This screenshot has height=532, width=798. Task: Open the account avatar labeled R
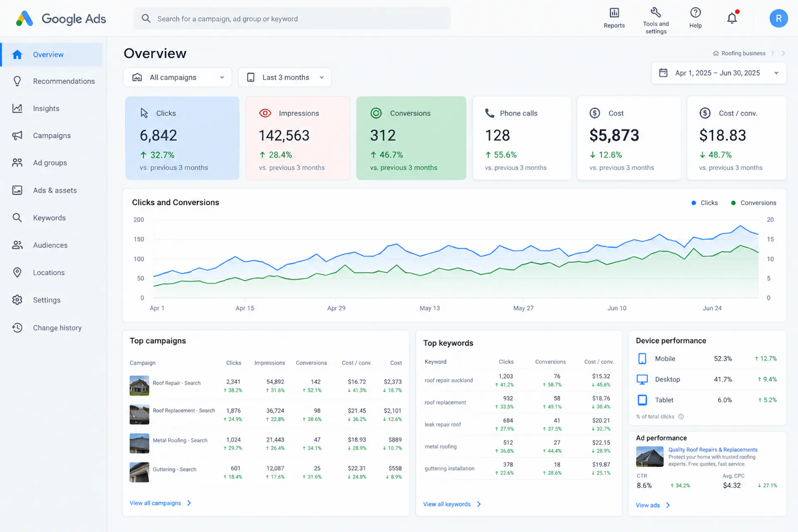tap(778, 18)
